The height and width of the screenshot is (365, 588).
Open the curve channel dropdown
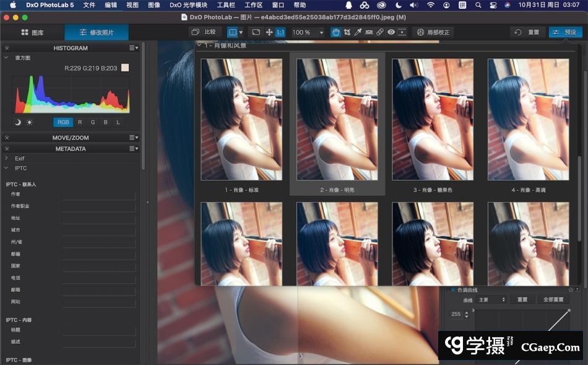pos(491,299)
